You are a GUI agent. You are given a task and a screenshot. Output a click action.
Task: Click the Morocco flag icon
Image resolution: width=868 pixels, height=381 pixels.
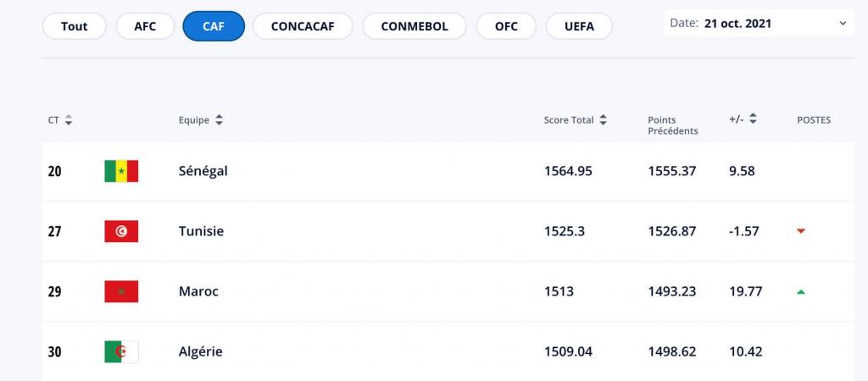tap(121, 291)
